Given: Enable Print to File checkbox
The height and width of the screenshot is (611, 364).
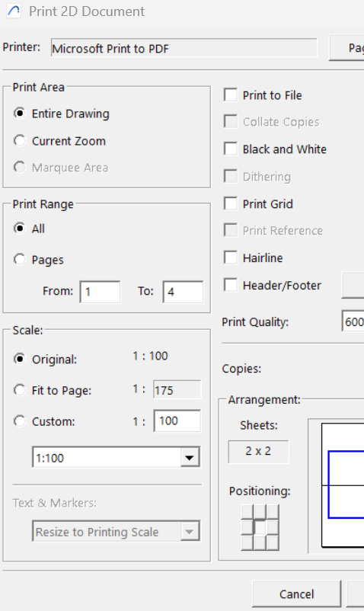Looking at the screenshot, I should pos(231,94).
